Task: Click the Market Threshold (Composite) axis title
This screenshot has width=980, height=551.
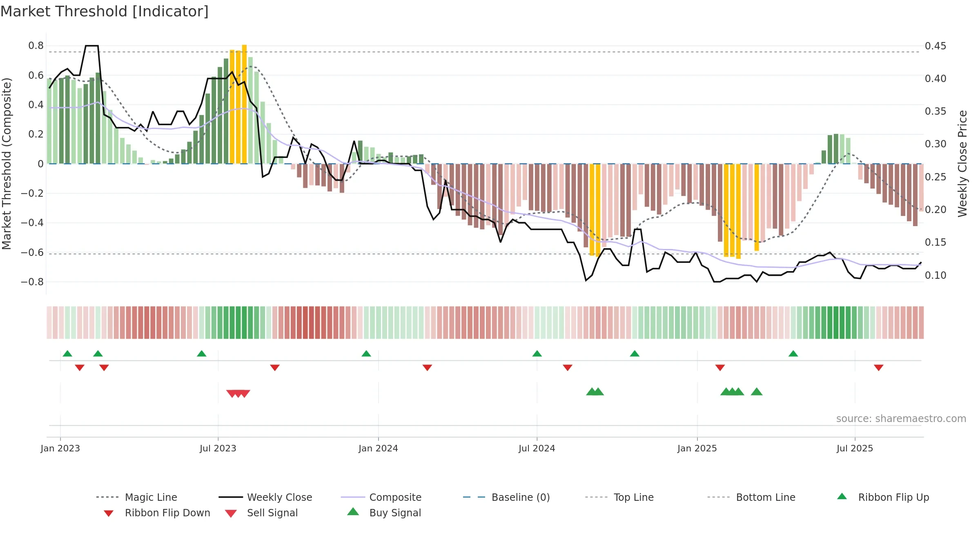Action: tap(7, 164)
